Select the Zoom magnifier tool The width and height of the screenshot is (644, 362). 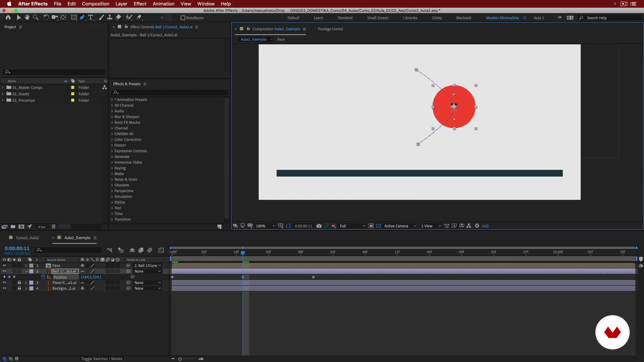tap(36, 17)
